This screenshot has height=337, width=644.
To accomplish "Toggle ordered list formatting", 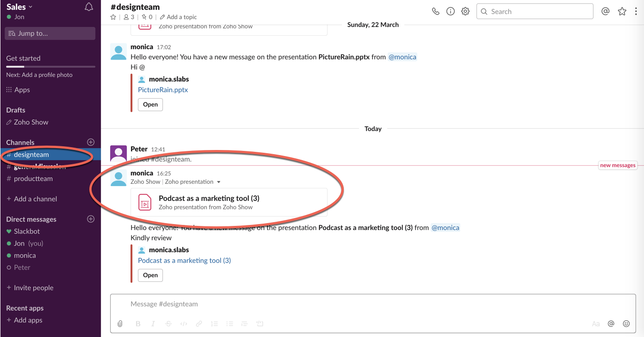I will (x=214, y=324).
